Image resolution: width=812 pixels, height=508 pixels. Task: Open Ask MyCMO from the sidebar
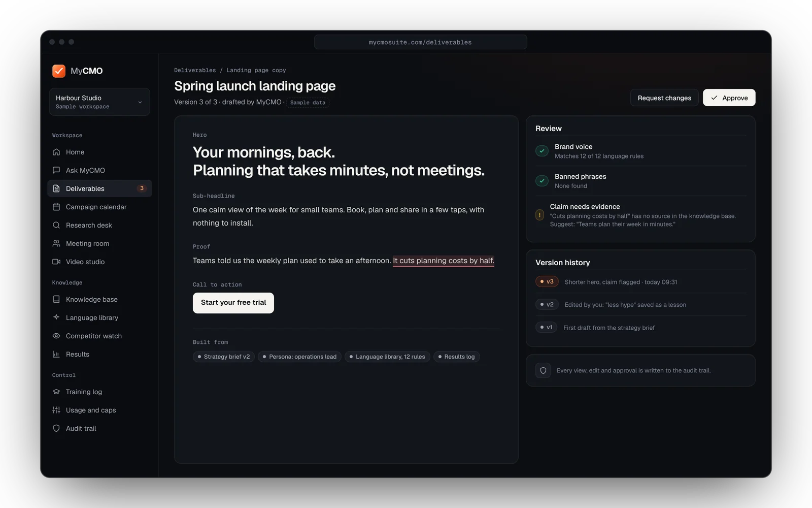[99, 170]
